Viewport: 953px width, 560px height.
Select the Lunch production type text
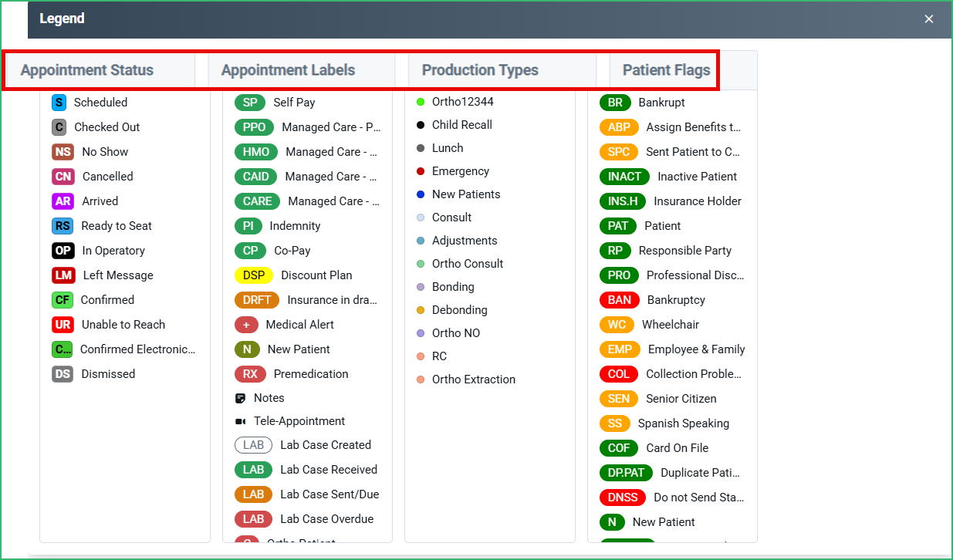pos(448,148)
